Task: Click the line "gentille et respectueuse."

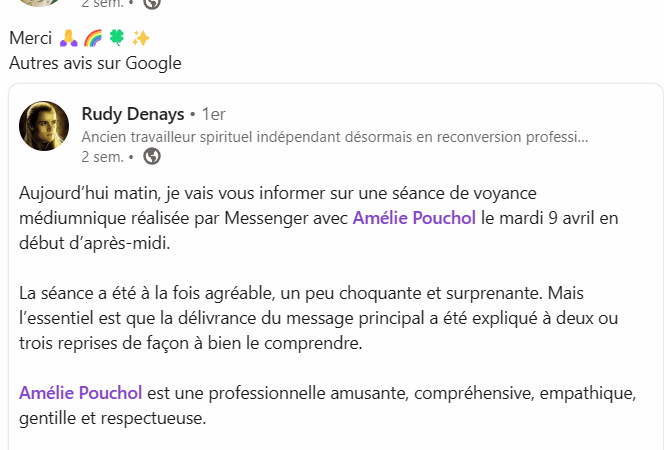Action: pyautogui.click(x=112, y=417)
